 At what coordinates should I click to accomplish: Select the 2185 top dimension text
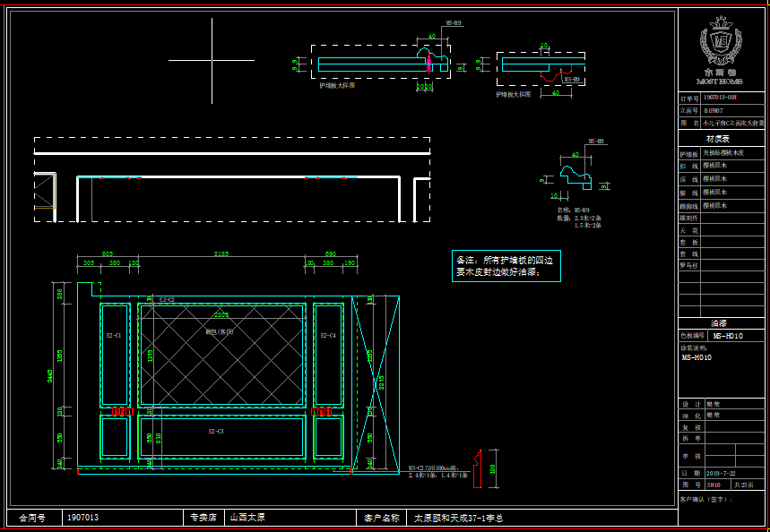pos(221,254)
